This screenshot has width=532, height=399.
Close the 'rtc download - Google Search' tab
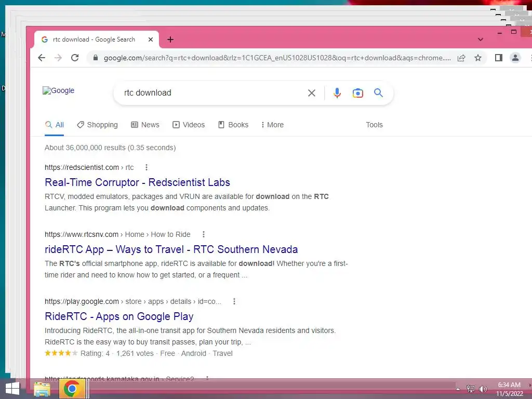151,39
